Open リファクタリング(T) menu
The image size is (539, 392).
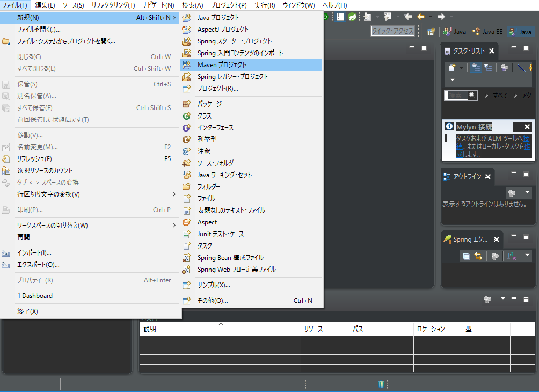pos(113,5)
